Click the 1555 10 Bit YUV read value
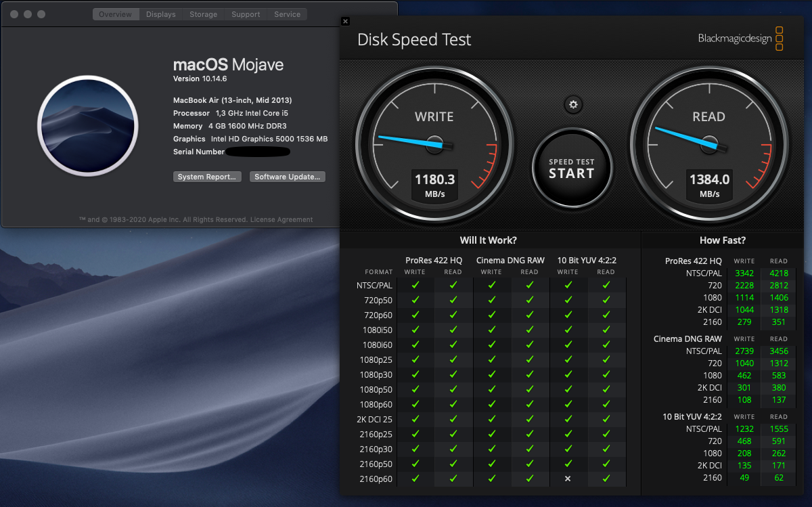The image size is (812, 507). [779, 429]
